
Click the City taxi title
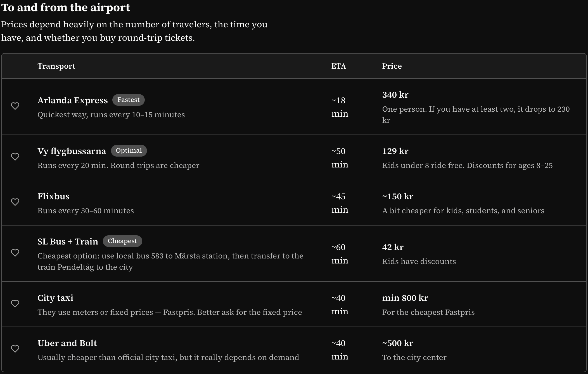(55, 298)
